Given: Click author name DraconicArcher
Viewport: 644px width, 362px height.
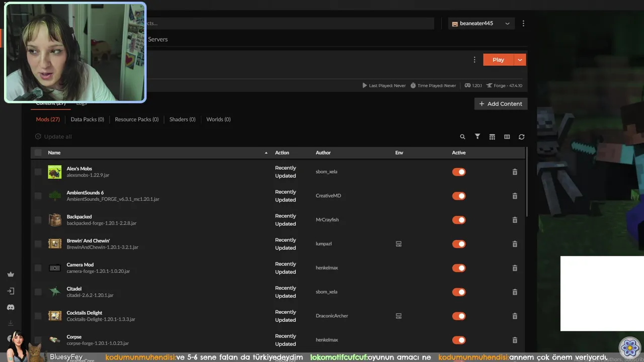Looking at the screenshot, I should [332, 316].
